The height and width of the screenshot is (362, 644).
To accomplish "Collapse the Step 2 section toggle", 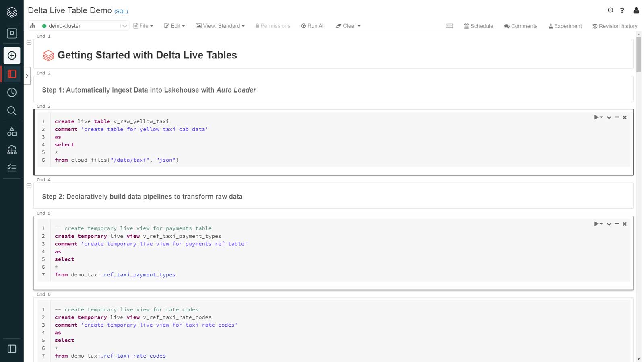I will click(x=29, y=186).
